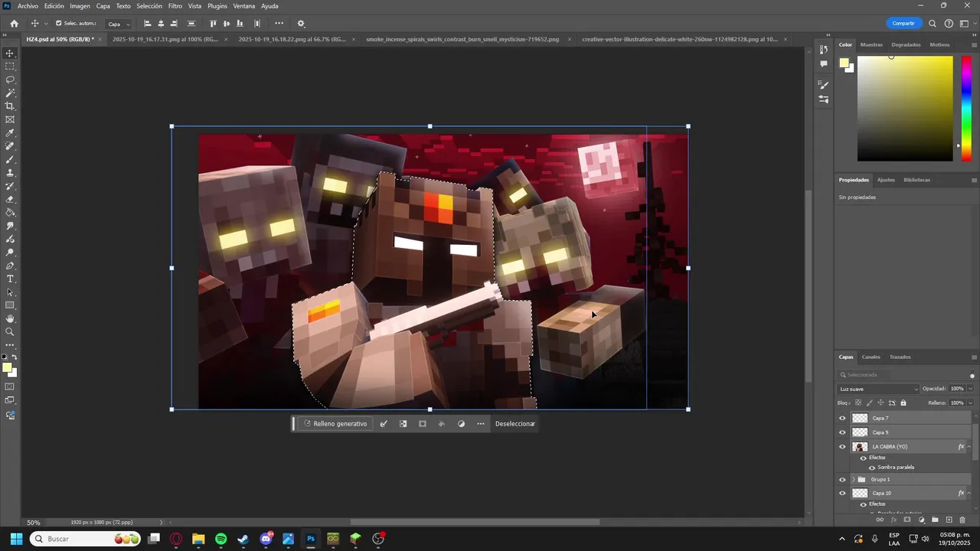Collapse effects of LA CABRA (YO) layer

969,447
